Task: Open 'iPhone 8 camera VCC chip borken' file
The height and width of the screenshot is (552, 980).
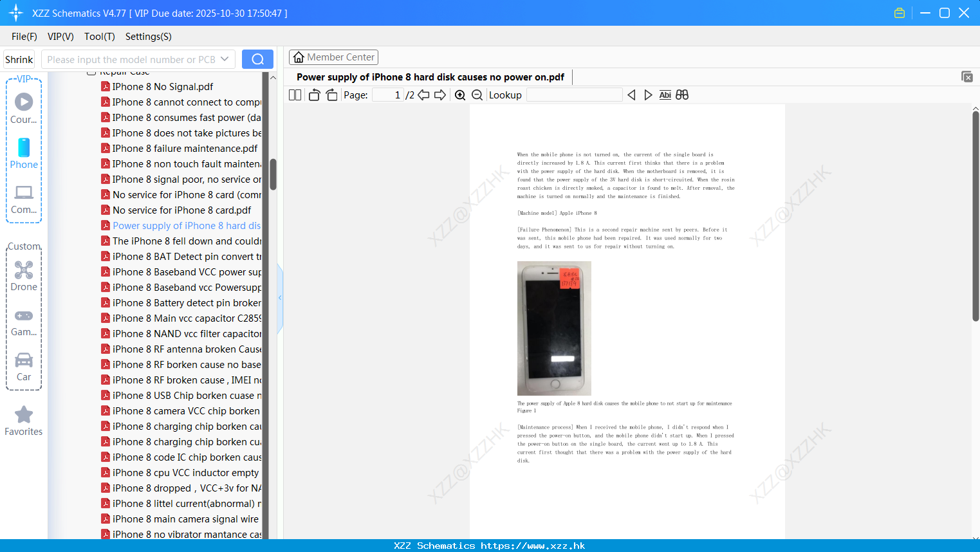Action: (x=180, y=411)
